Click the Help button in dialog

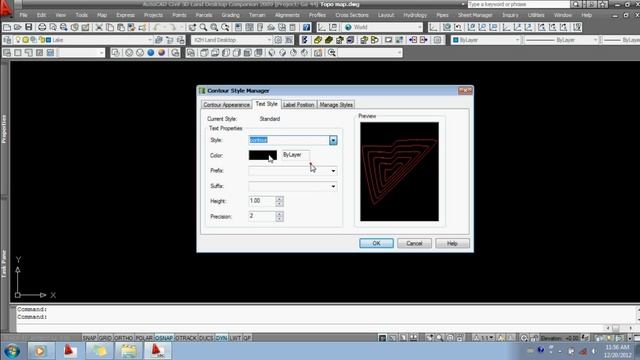coord(452,243)
